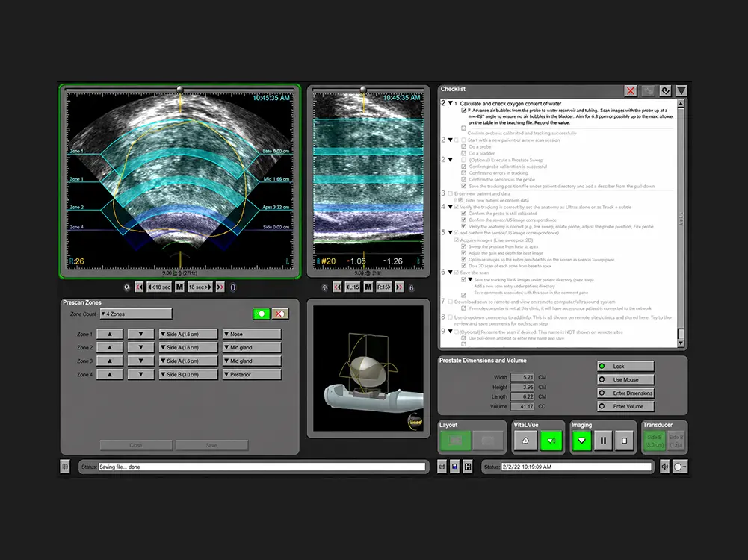Click the VitalVue green arrow button
748x560 pixels.
tap(551, 441)
